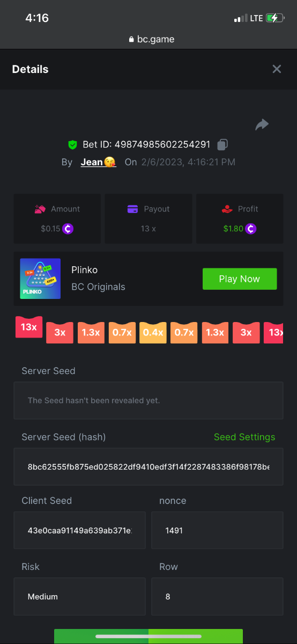Tap the share arrow icon
Image resolution: width=297 pixels, height=644 pixels.
[262, 125]
